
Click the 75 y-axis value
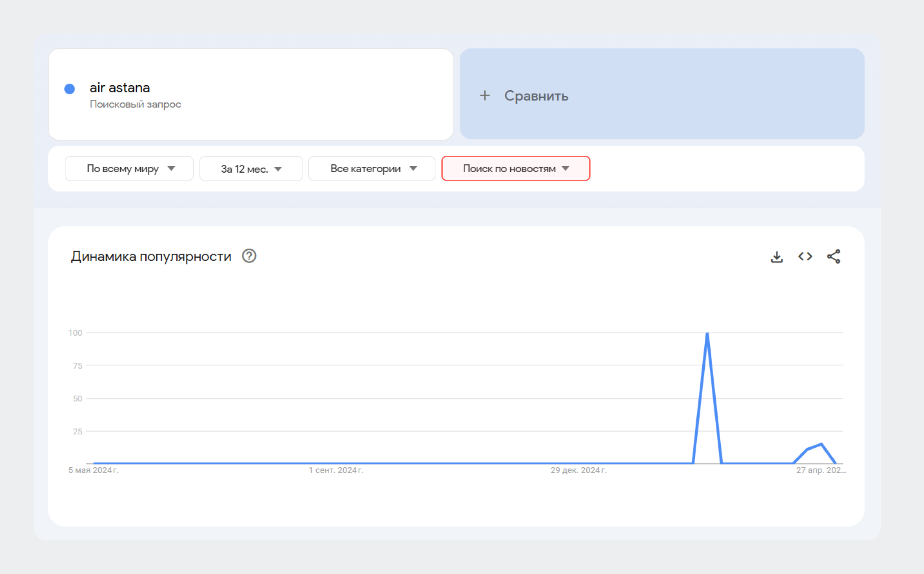(x=78, y=366)
